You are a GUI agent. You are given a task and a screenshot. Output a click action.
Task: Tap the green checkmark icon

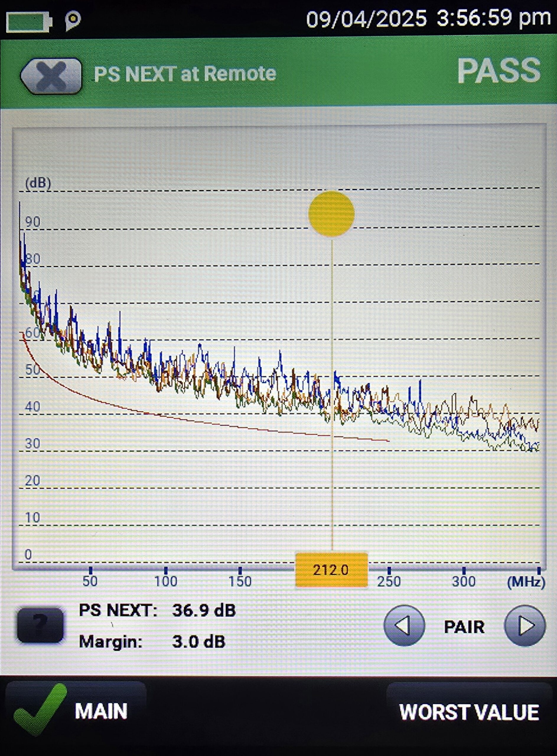[x=39, y=709]
